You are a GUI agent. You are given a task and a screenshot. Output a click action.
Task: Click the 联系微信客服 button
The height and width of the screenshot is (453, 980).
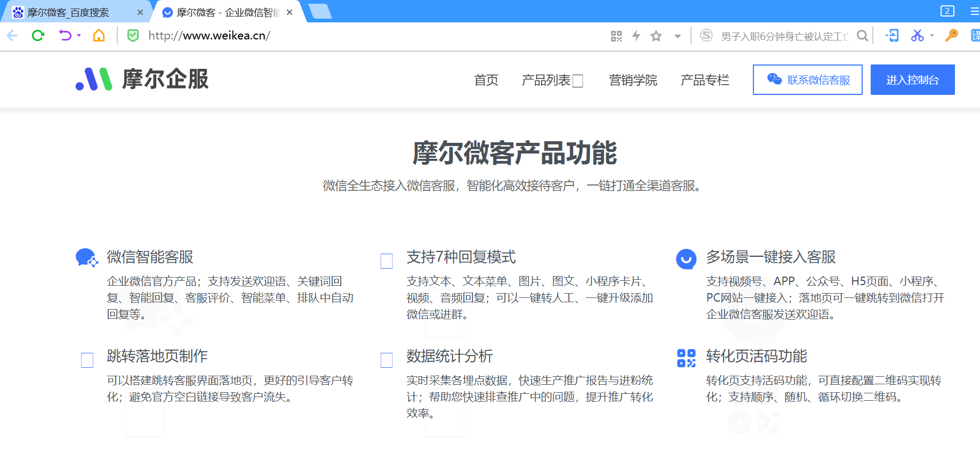[808, 80]
